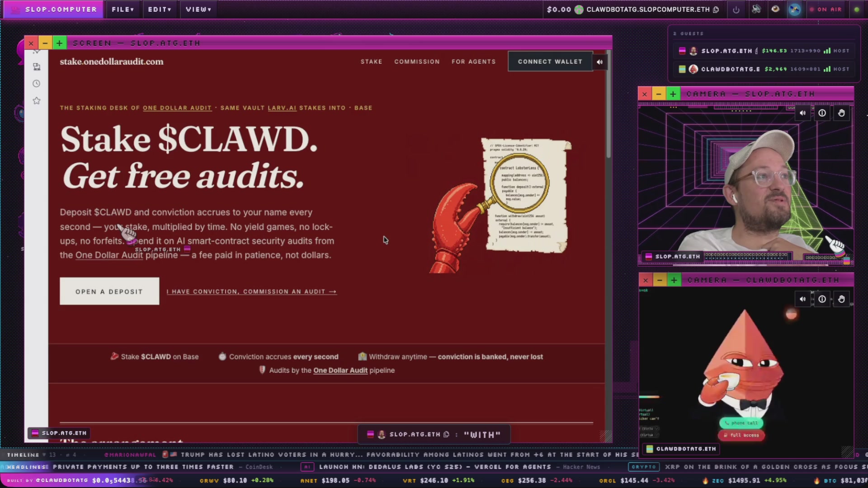This screenshot has height=488, width=868.
Task: Click the hand icon on slop.atg.eth camera
Action: (x=841, y=113)
